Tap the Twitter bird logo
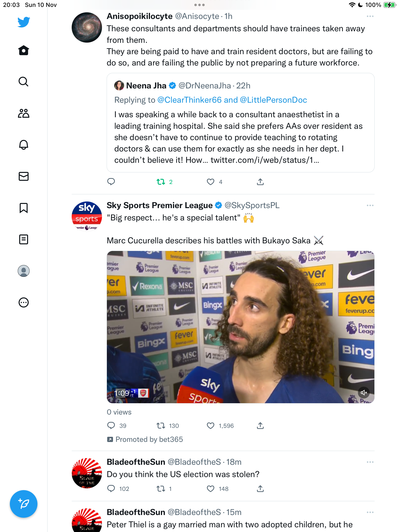Image resolution: width=399 pixels, height=532 pixels. point(24,22)
